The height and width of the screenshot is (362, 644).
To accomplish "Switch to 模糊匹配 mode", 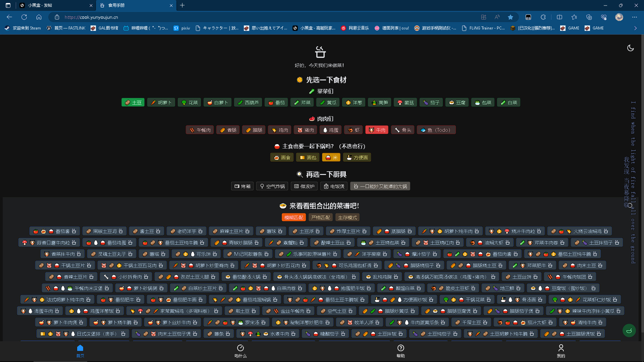I will (x=294, y=217).
